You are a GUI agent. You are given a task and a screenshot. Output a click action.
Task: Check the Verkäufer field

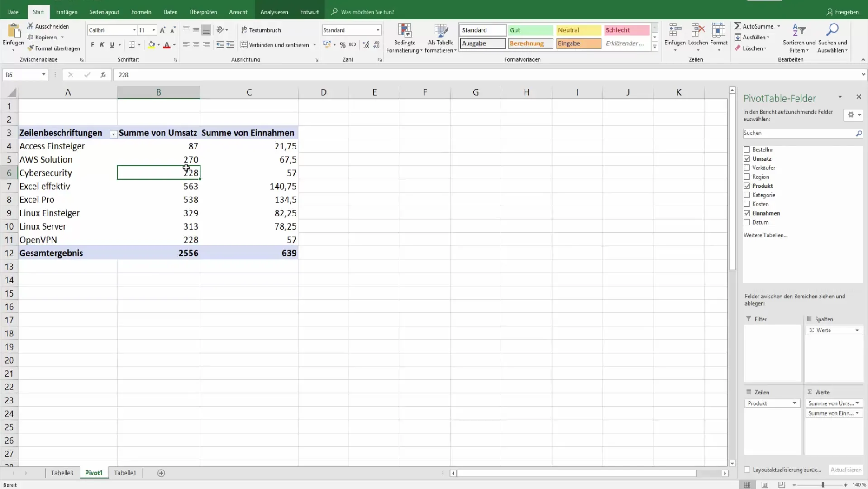(x=747, y=168)
